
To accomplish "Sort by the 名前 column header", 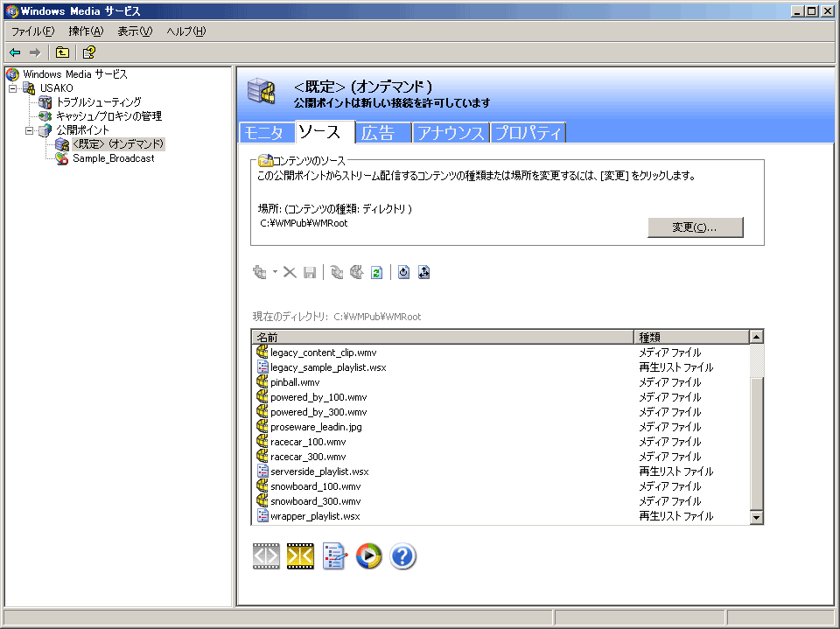I will pyautogui.click(x=443, y=337).
